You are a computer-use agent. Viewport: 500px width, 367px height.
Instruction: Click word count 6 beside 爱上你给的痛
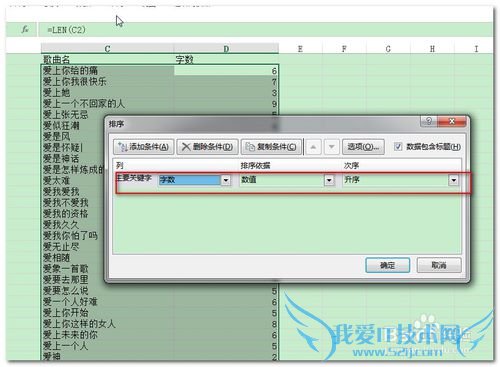pos(226,71)
